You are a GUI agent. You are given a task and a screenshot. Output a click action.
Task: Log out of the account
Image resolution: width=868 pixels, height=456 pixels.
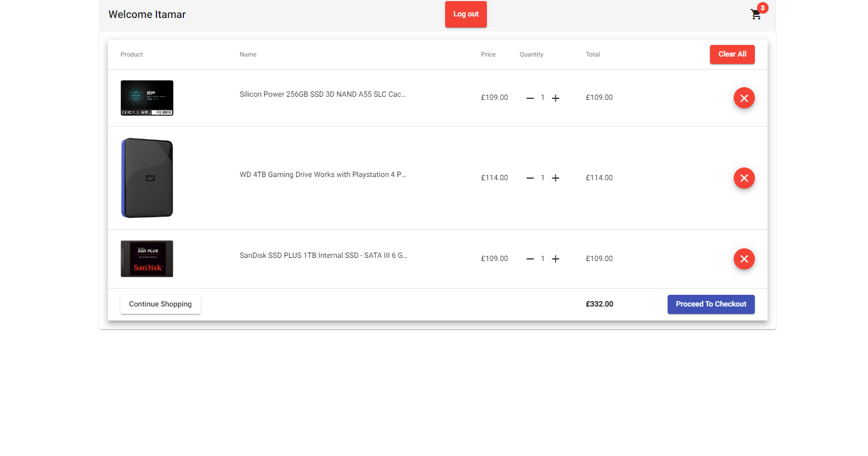[466, 14]
